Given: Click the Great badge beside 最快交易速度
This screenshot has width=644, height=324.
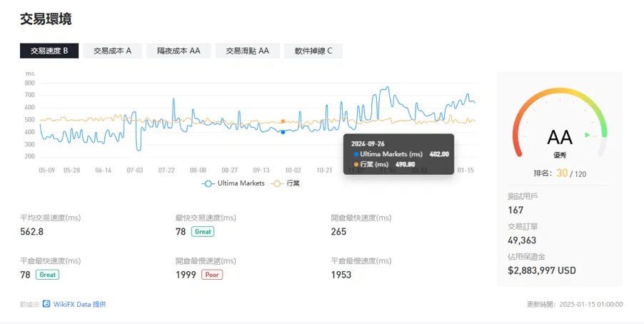Looking at the screenshot, I should click(x=203, y=232).
